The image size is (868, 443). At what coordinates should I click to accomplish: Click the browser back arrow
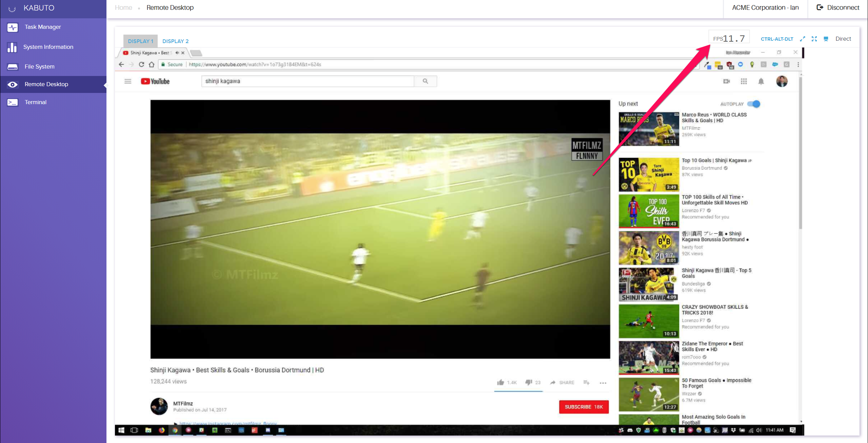121,64
